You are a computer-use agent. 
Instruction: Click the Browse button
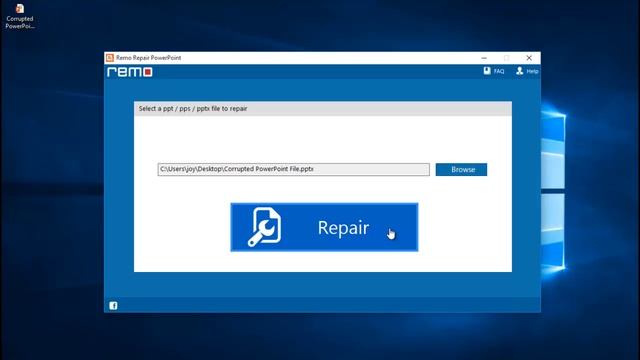click(x=461, y=169)
